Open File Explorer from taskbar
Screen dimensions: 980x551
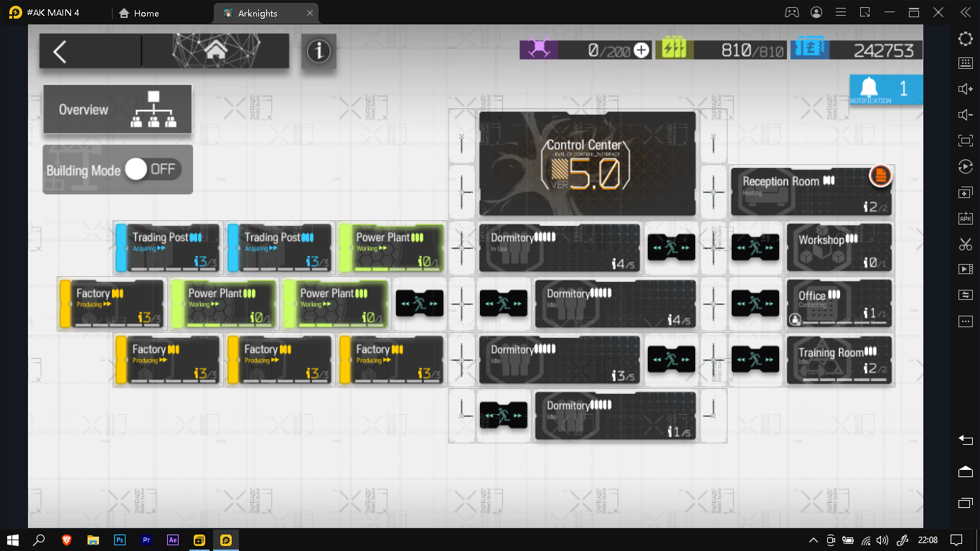[x=93, y=540]
